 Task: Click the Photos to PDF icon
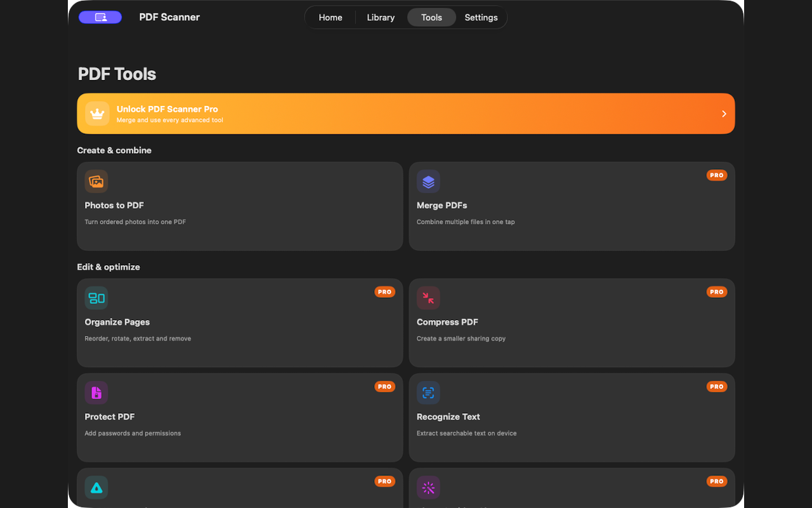(96, 182)
